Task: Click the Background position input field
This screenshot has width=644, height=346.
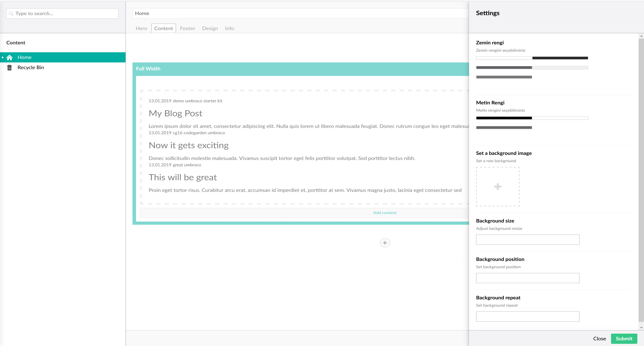Action: coord(527,278)
